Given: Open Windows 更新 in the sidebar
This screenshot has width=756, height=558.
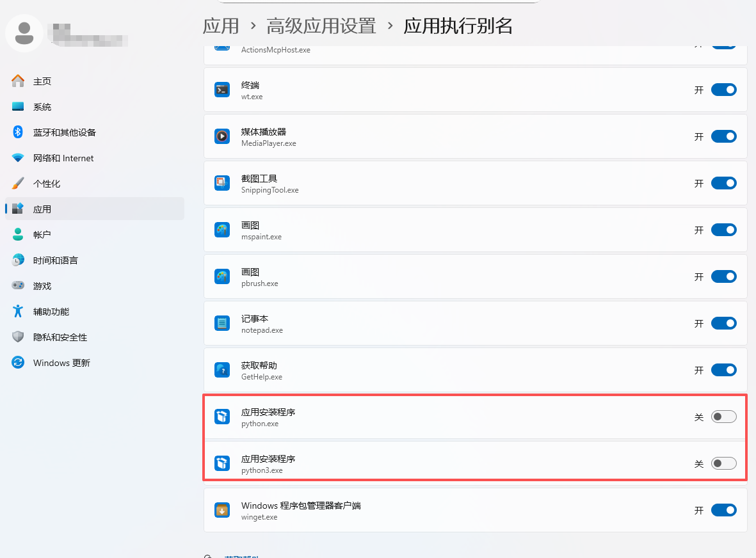Looking at the screenshot, I should tap(61, 363).
